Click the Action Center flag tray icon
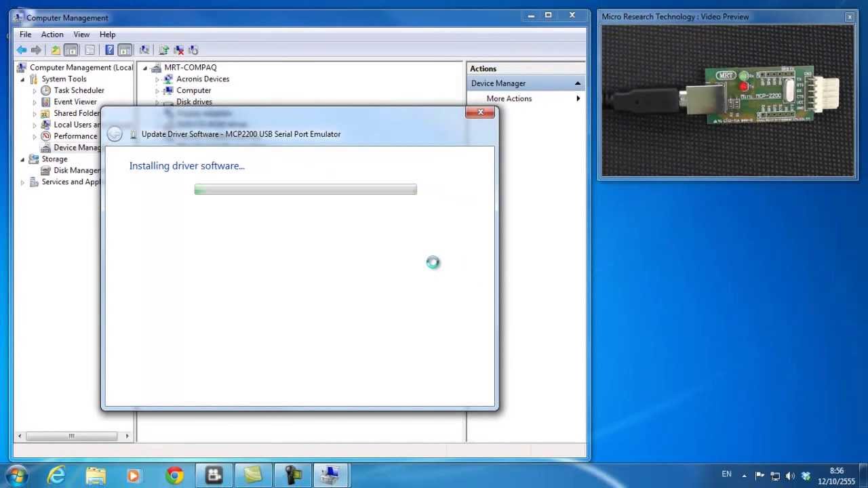The width and height of the screenshot is (868, 488). (x=759, y=476)
